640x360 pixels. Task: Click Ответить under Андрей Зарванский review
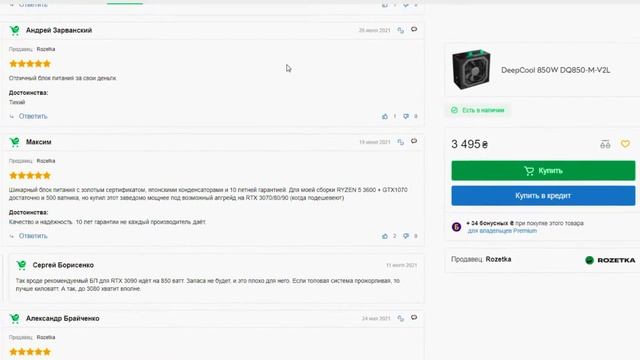click(x=33, y=116)
